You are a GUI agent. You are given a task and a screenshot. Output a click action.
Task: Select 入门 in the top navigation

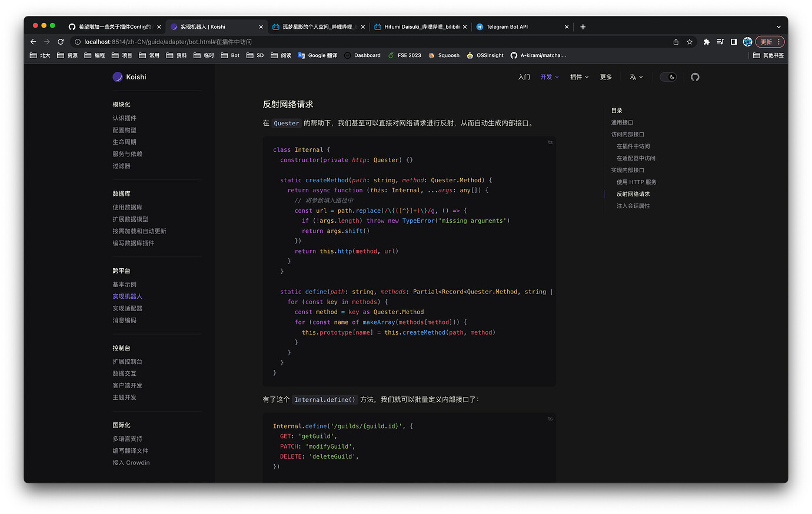[x=524, y=76]
